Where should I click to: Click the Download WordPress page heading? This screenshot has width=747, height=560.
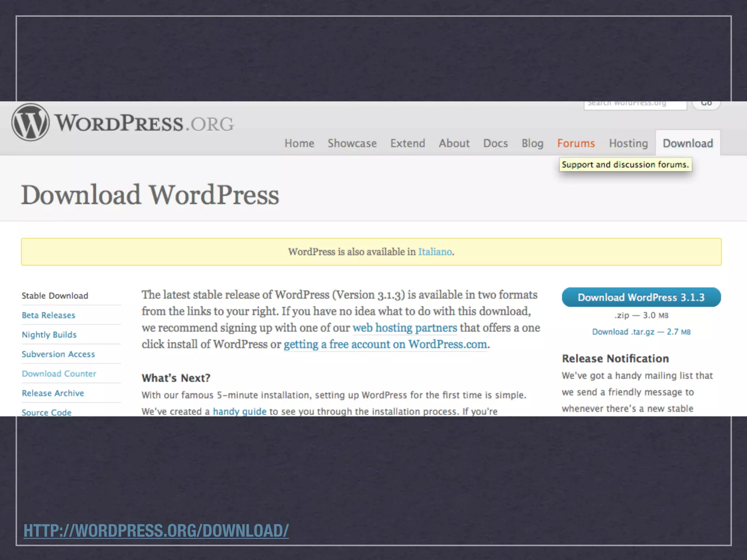[x=150, y=195]
